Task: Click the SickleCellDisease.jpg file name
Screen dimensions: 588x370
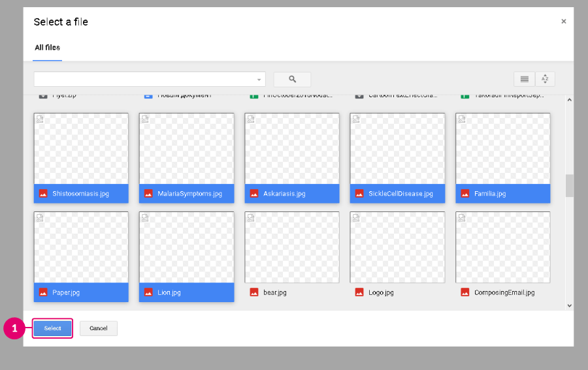Action: coord(400,194)
